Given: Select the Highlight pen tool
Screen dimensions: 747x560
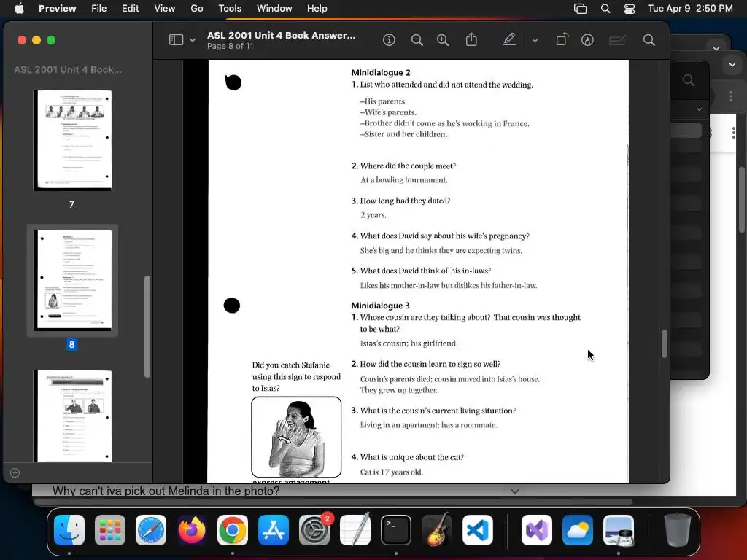Looking at the screenshot, I should [x=509, y=39].
